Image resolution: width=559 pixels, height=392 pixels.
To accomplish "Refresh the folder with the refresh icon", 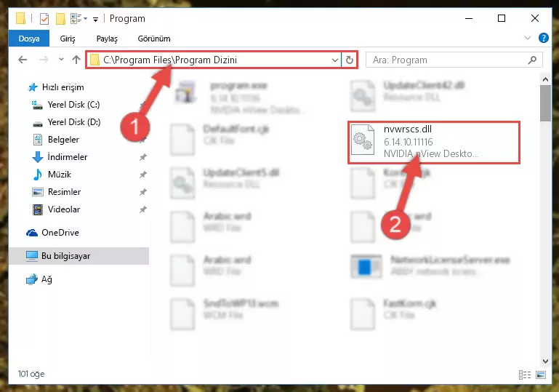I will click(x=350, y=60).
